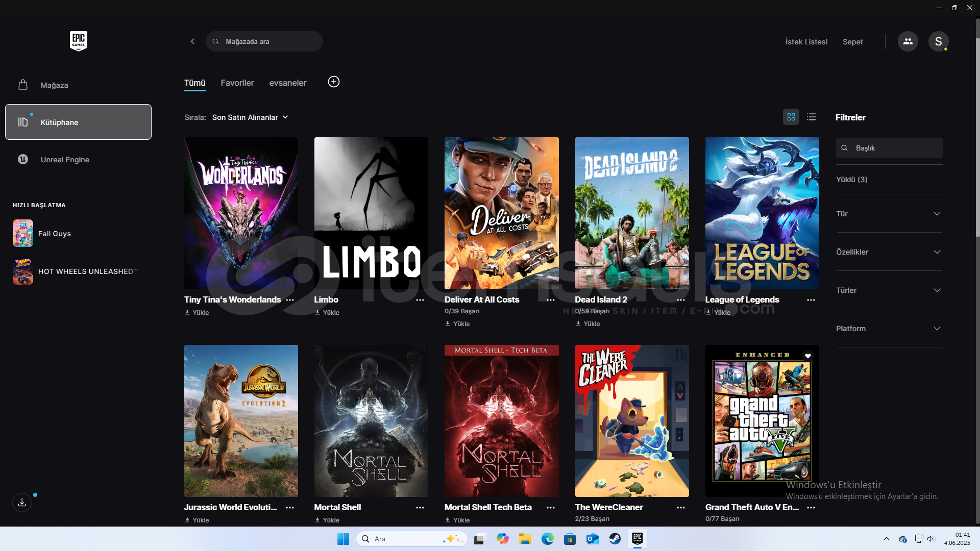Switch to list view layout
Image resolution: width=980 pixels, height=551 pixels.
click(812, 117)
